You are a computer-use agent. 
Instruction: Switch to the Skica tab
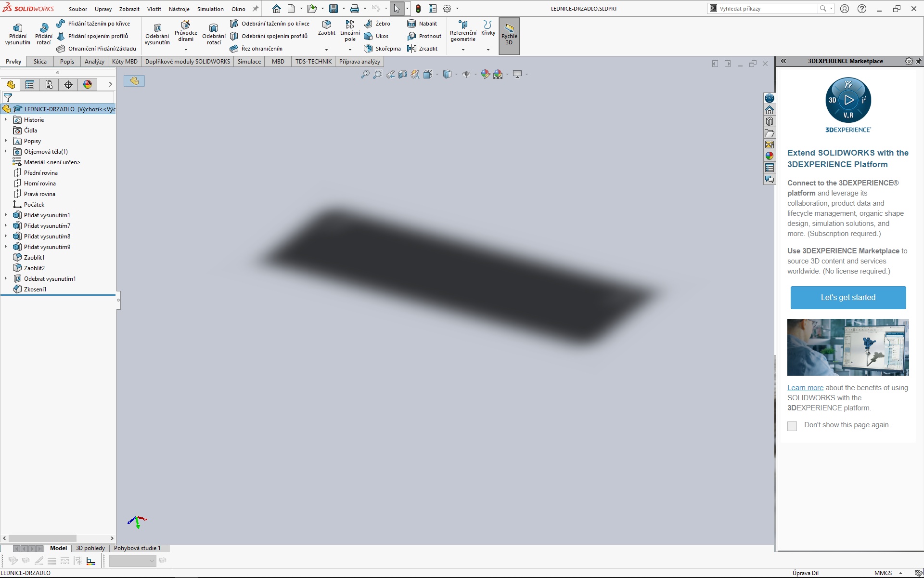pos(40,62)
